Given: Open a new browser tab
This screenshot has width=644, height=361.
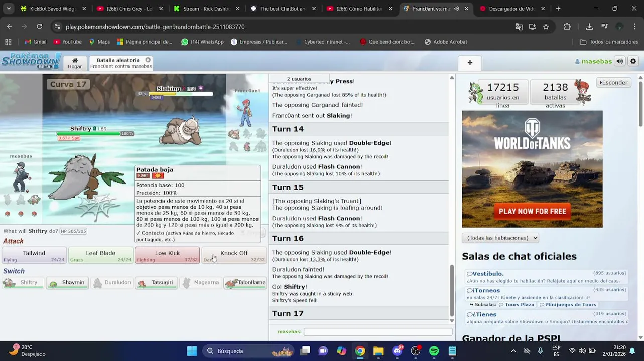Looking at the screenshot, I should (x=558, y=9).
